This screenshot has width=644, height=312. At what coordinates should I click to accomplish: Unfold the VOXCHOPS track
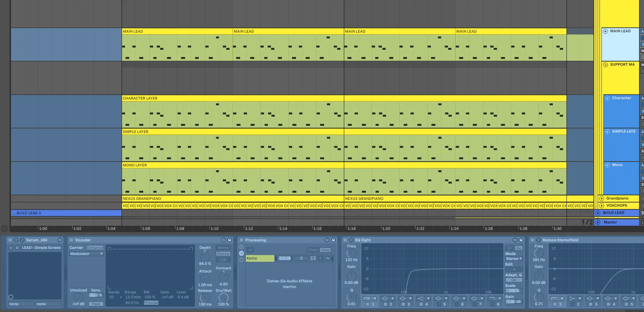[601, 206]
